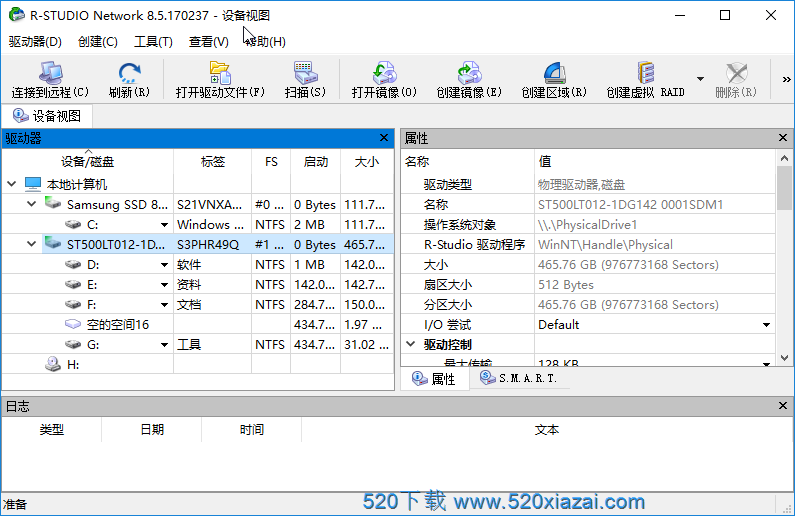
Task: Click the properties scrollbar up arrow
Action: click(x=784, y=158)
